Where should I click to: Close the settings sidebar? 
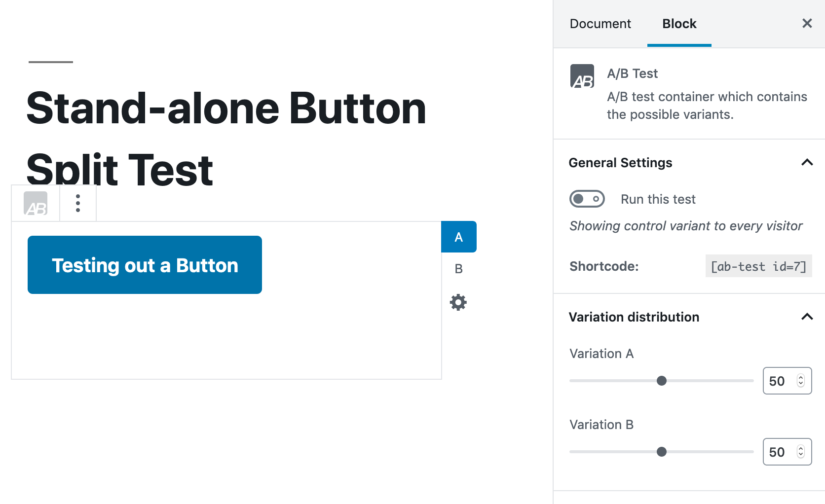pyautogui.click(x=807, y=23)
